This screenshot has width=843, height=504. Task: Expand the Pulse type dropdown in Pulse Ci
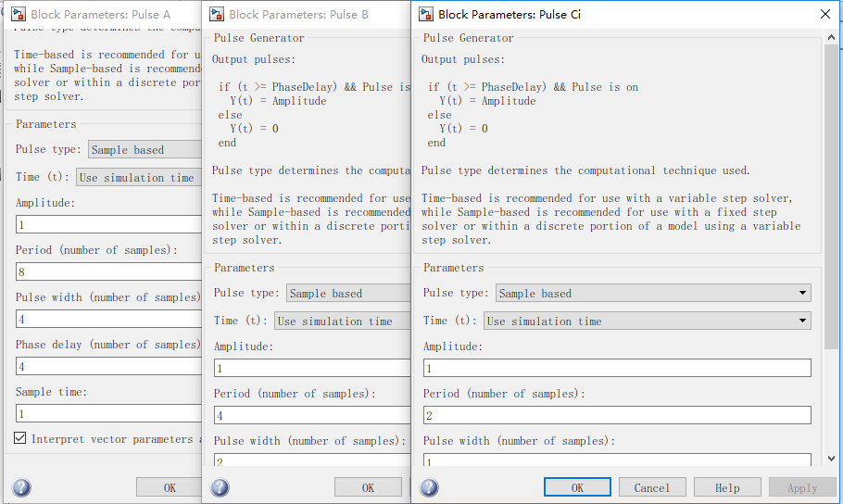653,293
